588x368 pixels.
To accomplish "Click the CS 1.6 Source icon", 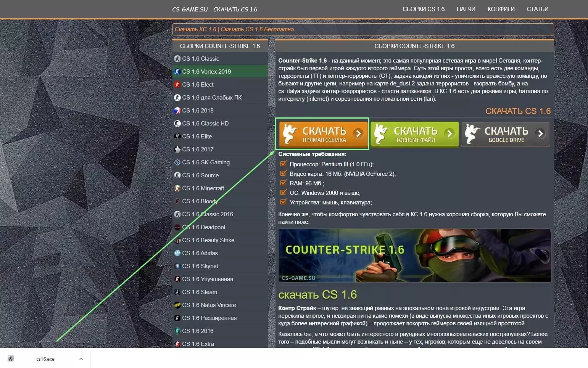I will coord(177,175).
